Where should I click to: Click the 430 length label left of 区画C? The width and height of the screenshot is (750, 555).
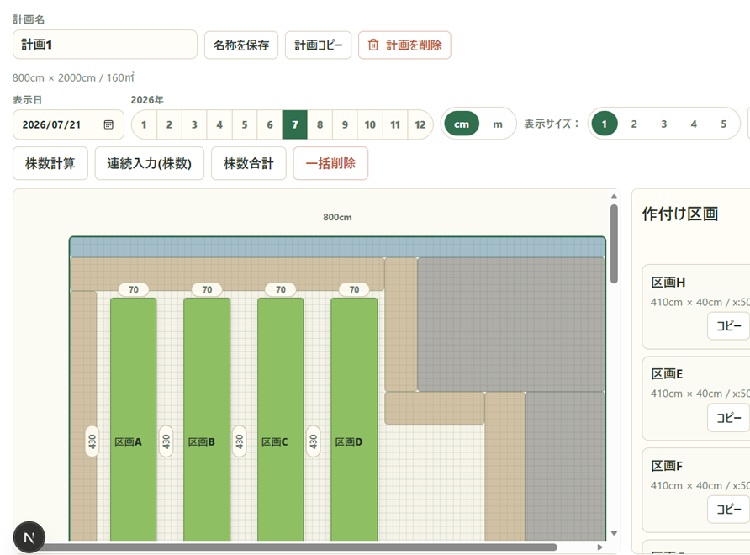(x=239, y=441)
